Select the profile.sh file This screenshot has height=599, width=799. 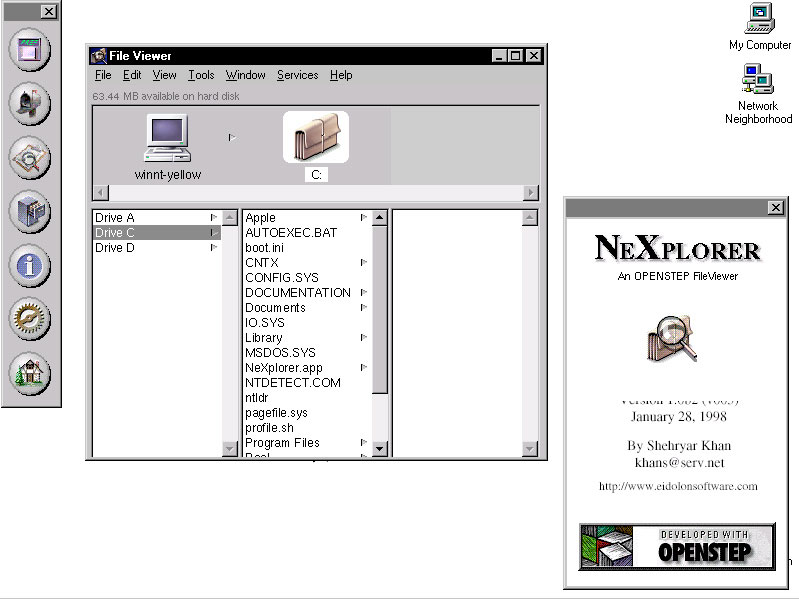click(x=269, y=427)
